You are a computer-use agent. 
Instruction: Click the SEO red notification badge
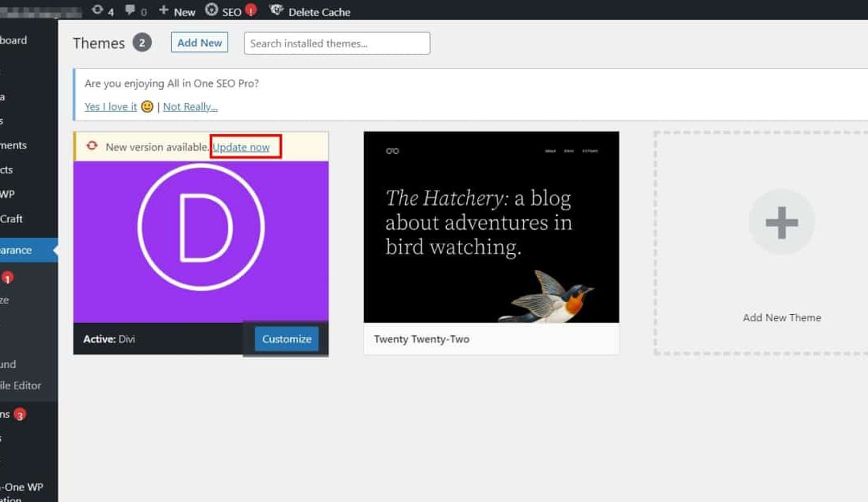(x=251, y=10)
